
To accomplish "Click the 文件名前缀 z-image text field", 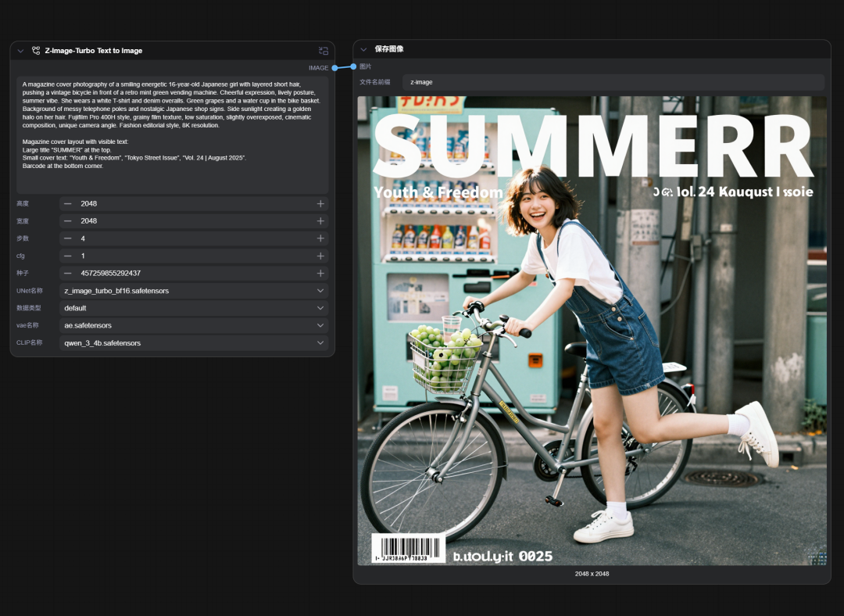I will (613, 82).
